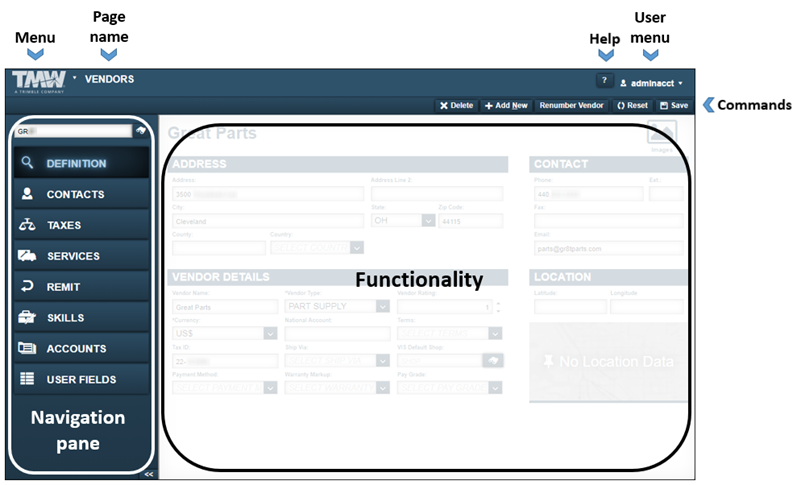Viewport: 801px width, 485px height.
Task: Click the Email field in Contact
Action: coord(608,248)
